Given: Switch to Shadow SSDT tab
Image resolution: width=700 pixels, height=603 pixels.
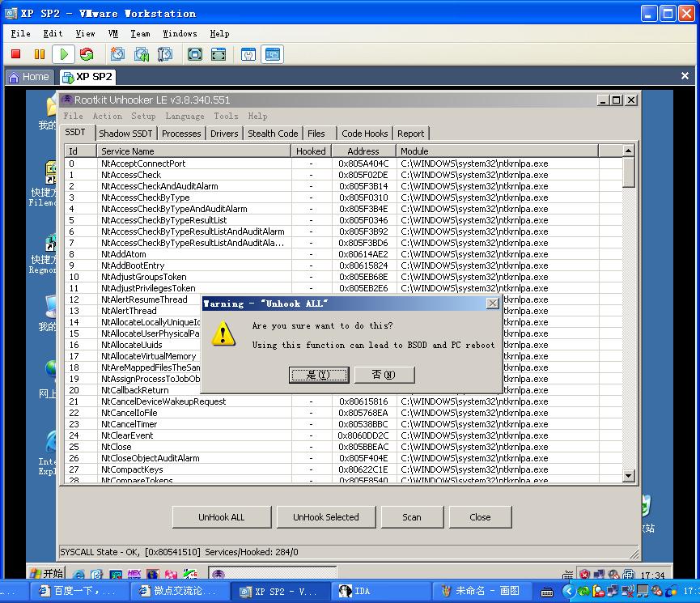Looking at the screenshot, I should coord(125,134).
